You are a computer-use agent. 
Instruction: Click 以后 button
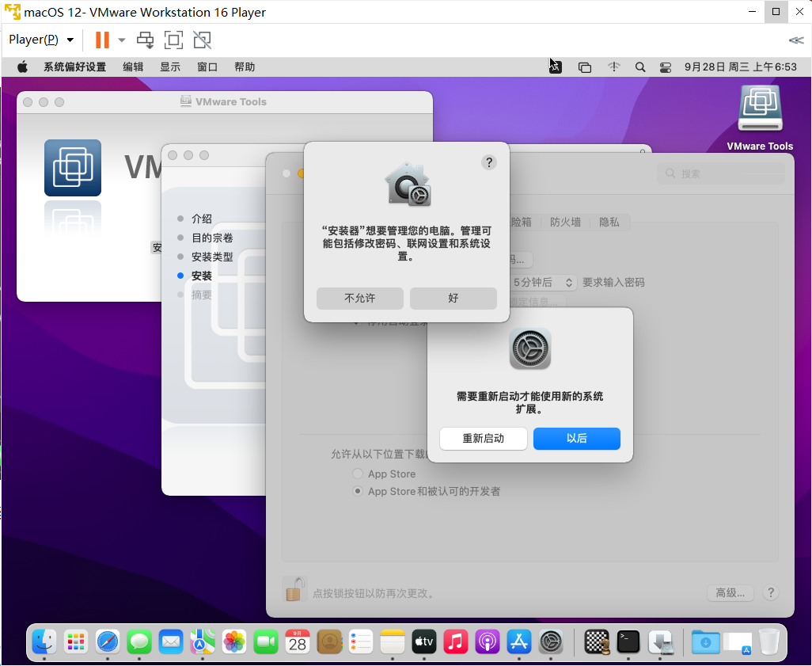coord(576,439)
